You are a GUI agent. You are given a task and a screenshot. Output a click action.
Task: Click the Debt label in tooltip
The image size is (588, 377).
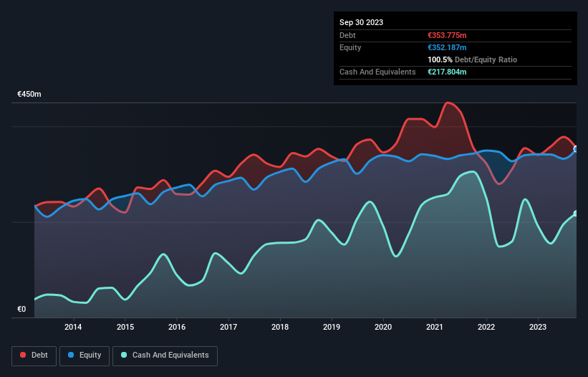(347, 35)
